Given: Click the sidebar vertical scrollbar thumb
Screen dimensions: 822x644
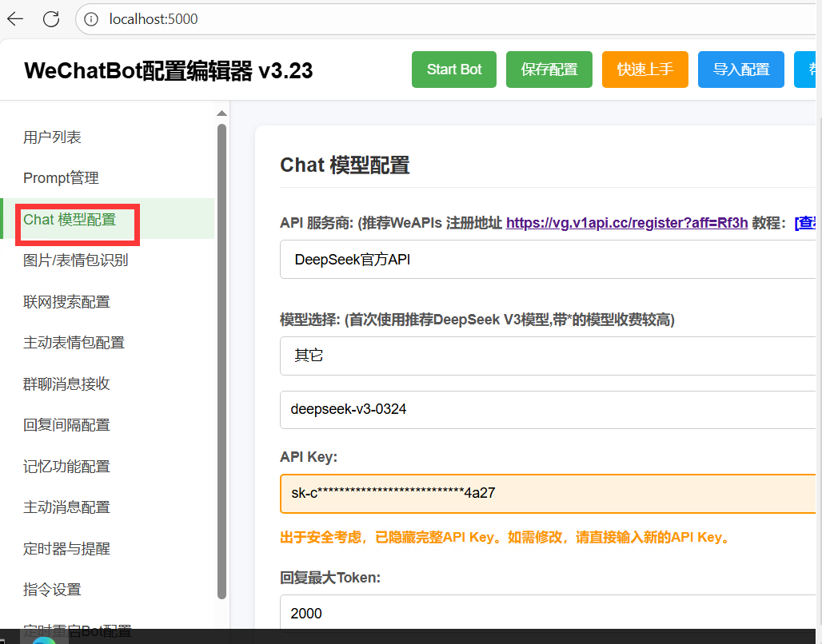Looking at the screenshot, I should click(x=221, y=362).
